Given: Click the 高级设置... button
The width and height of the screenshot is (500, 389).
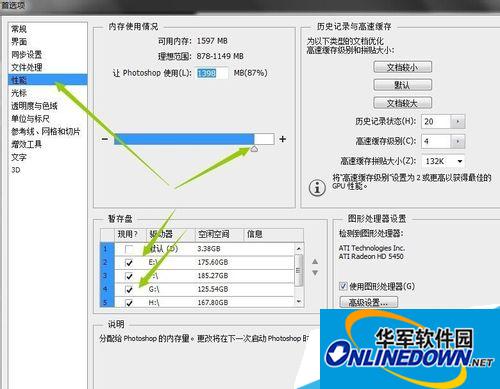Looking at the screenshot, I should (x=368, y=302).
